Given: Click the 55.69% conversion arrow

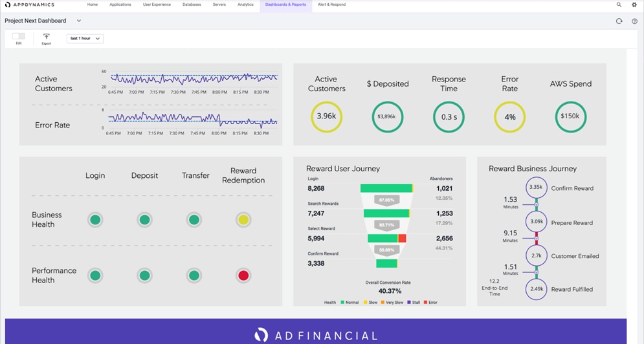Looking at the screenshot, I should (x=387, y=250).
